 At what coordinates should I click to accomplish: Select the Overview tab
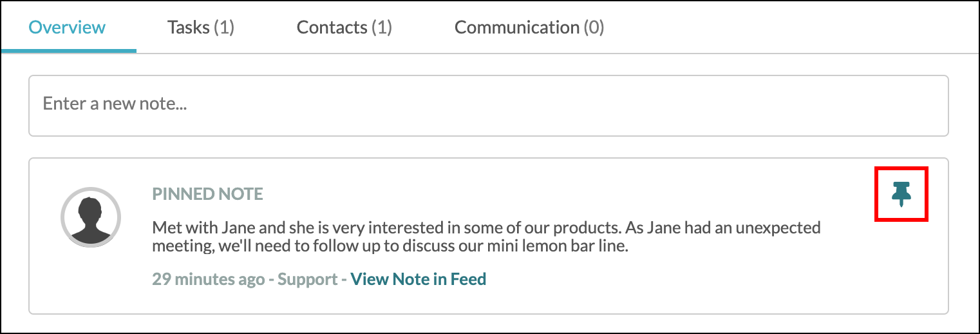pos(67,28)
